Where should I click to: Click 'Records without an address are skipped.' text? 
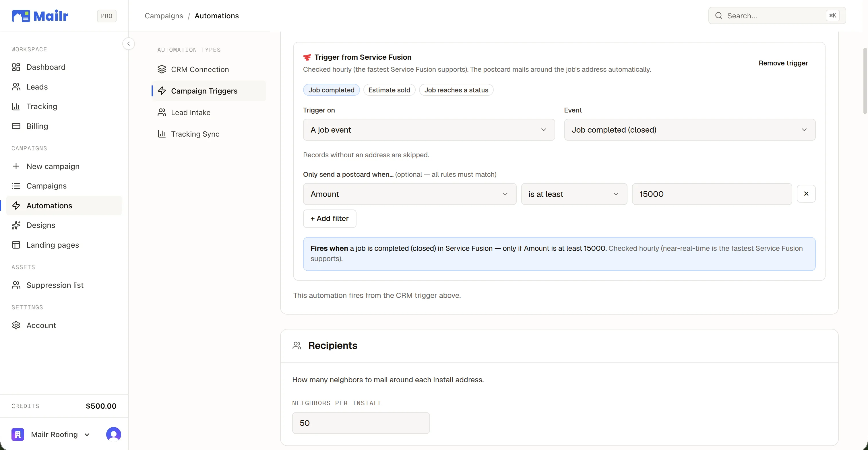366,155
